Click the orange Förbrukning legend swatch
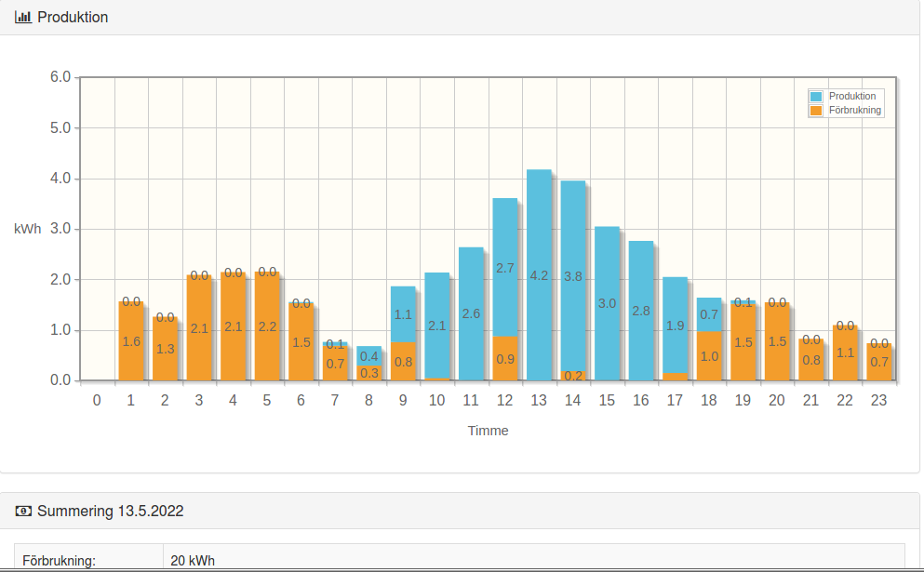Viewport: 924px width, 572px height. (816, 110)
